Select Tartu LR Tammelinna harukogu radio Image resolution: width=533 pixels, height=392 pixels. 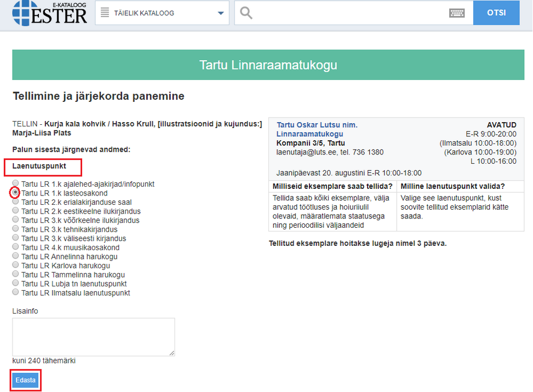coord(15,274)
